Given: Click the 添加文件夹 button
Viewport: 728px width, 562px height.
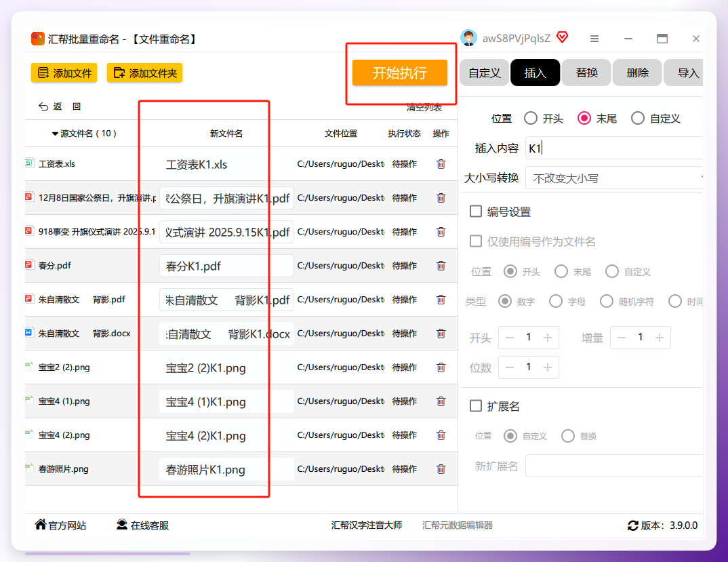Looking at the screenshot, I should (145, 73).
